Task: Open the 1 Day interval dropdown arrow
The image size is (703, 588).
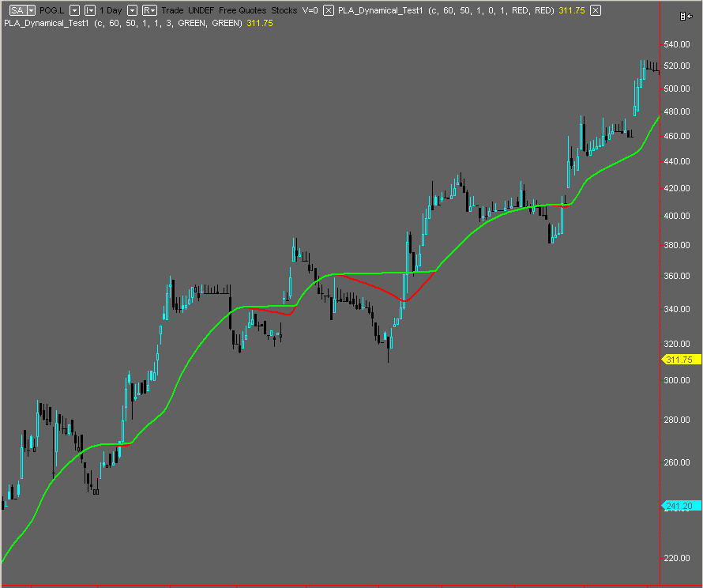Action: 132,10
